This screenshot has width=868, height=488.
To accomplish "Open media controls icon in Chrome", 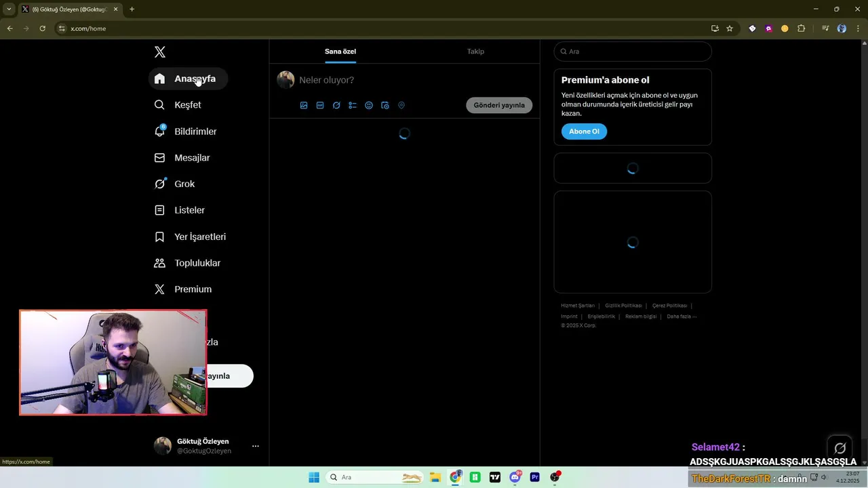I will [825, 28].
